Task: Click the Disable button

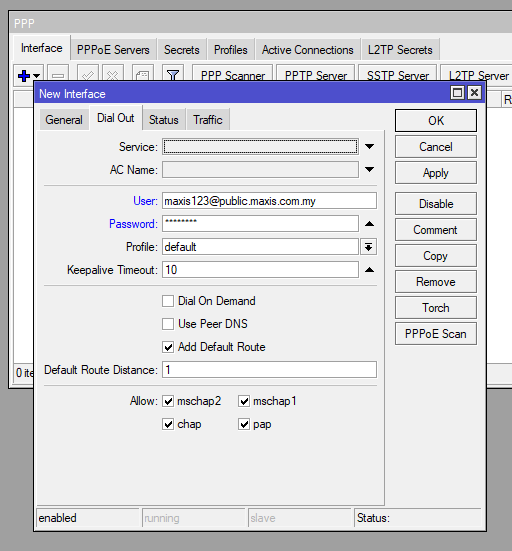Action: [x=436, y=203]
